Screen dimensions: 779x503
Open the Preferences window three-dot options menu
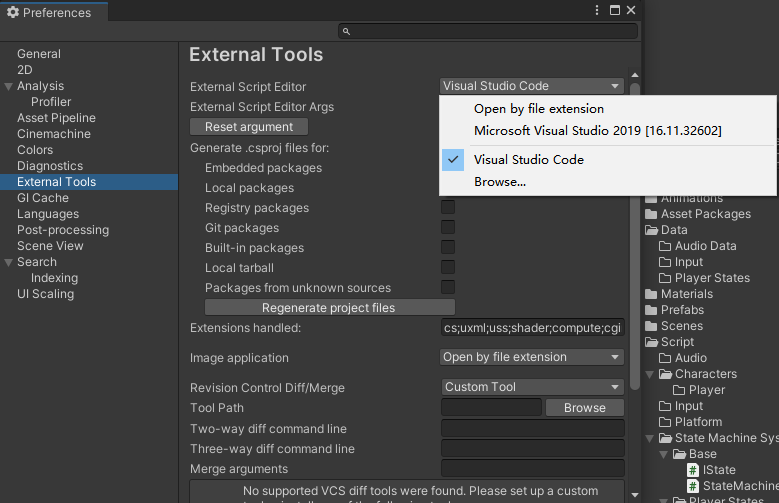597,10
